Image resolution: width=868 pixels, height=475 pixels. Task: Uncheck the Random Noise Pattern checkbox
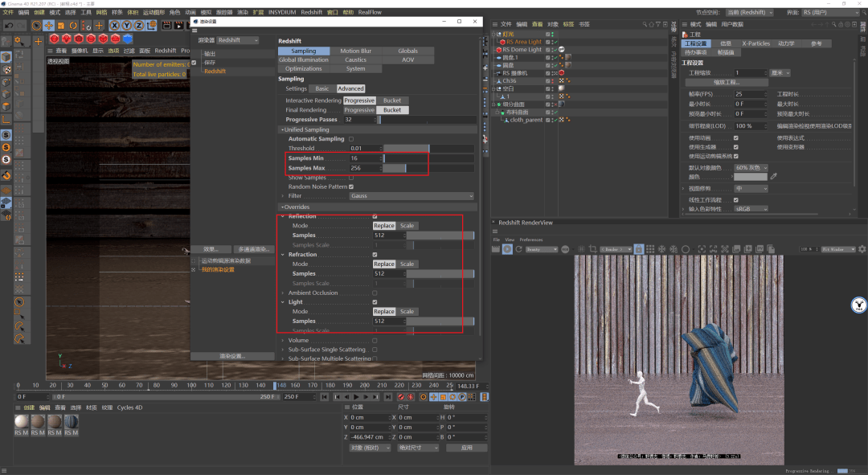[x=351, y=186]
